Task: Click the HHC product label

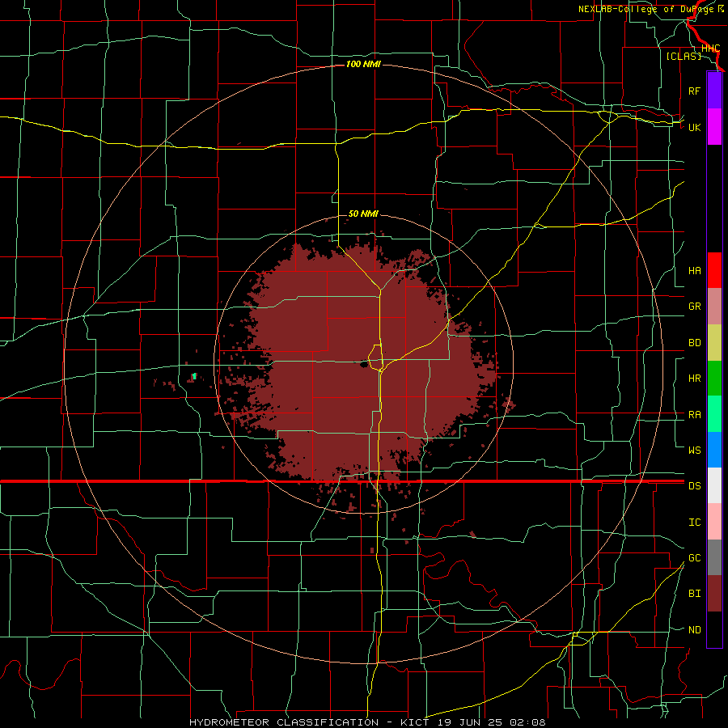Action: [711, 49]
